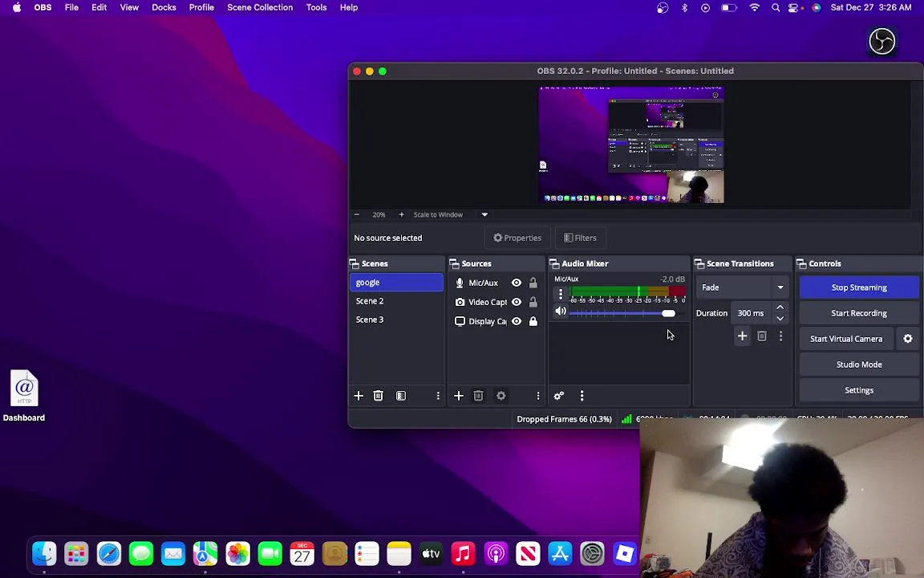Pop out the Audio Mixer dock icon
Screen dimensions: 924x578
pos(554,263)
